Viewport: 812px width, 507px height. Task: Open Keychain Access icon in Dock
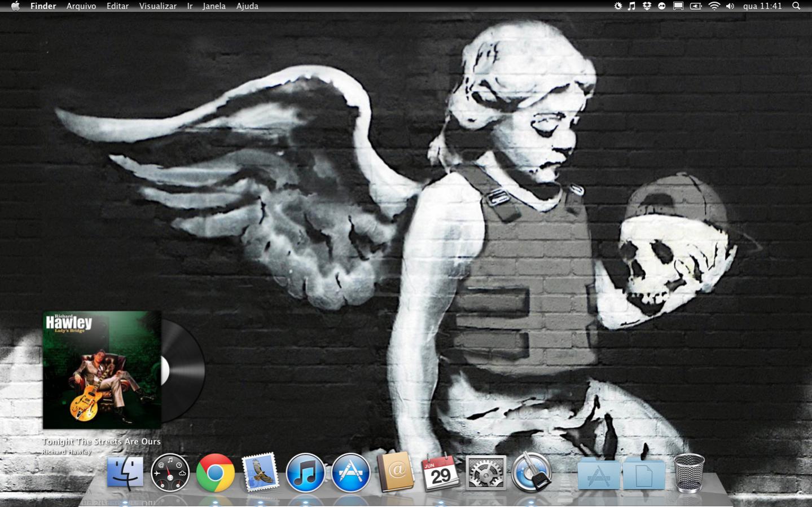pos(531,473)
